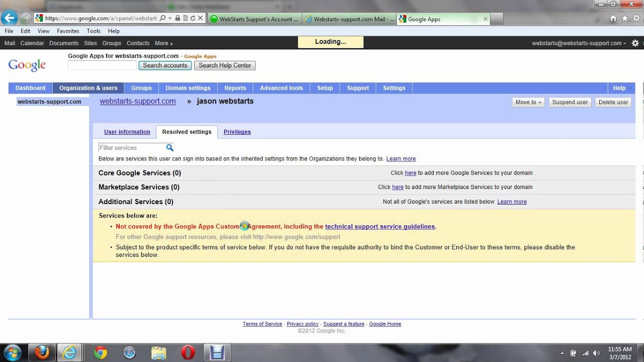This screenshot has width=644, height=362.
Task: Switch to the Privileges tab
Action: 237,132
